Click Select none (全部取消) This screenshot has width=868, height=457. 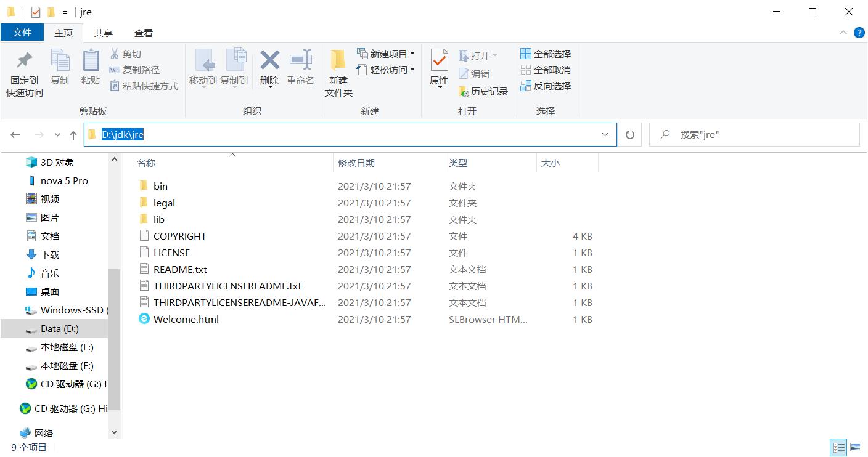pos(546,70)
